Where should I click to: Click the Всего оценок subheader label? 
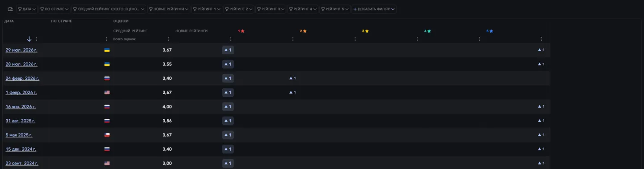pyautogui.click(x=124, y=39)
